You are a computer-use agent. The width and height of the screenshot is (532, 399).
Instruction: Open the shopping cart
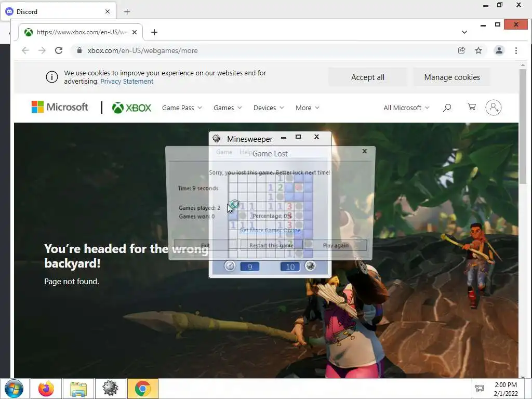coord(472,107)
